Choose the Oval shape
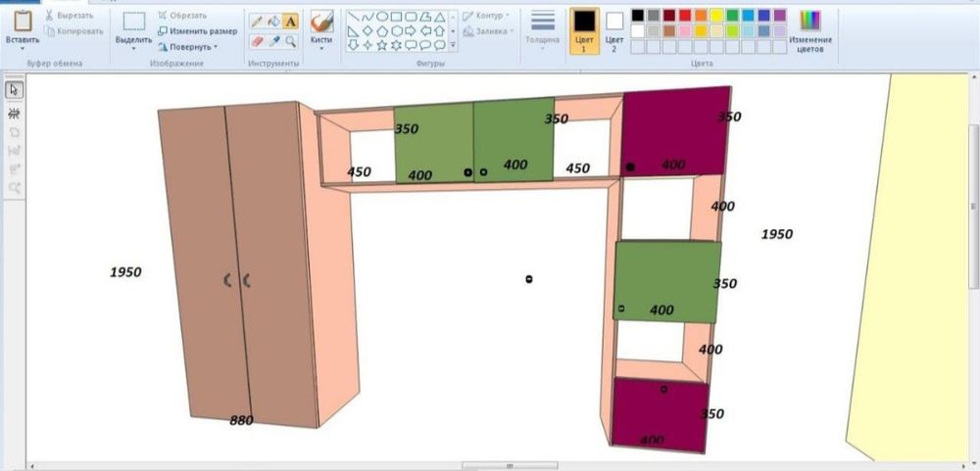This screenshot has height=471, width=980. pyautogui.click(x=382, y=17)
